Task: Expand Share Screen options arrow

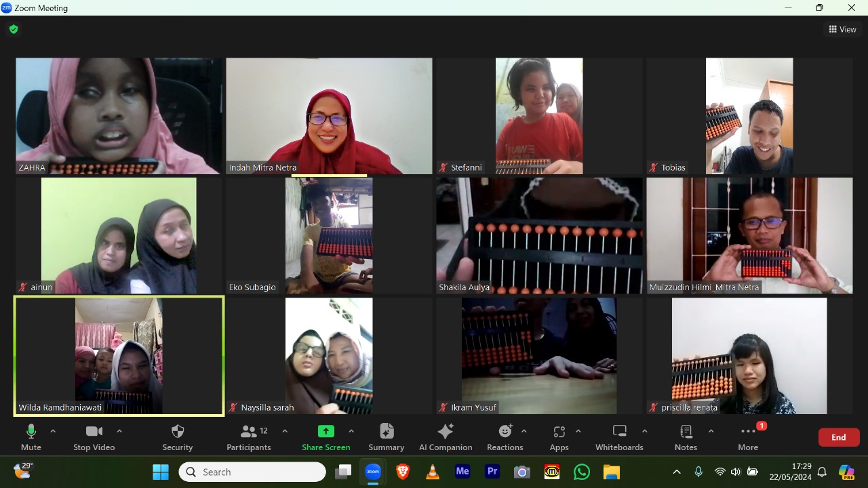Action: [x=351, y=431]
